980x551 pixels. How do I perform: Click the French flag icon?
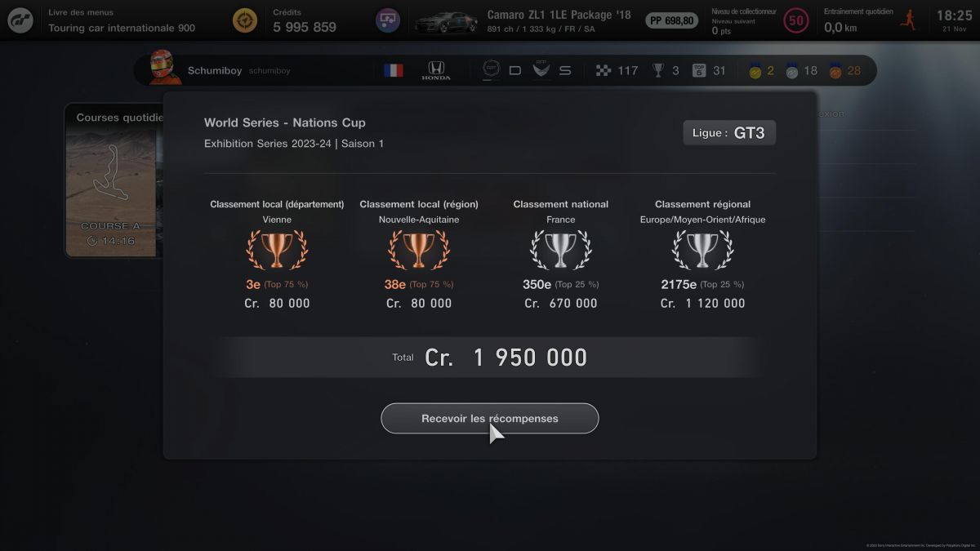pyautogui.click(x=394, y=70)
